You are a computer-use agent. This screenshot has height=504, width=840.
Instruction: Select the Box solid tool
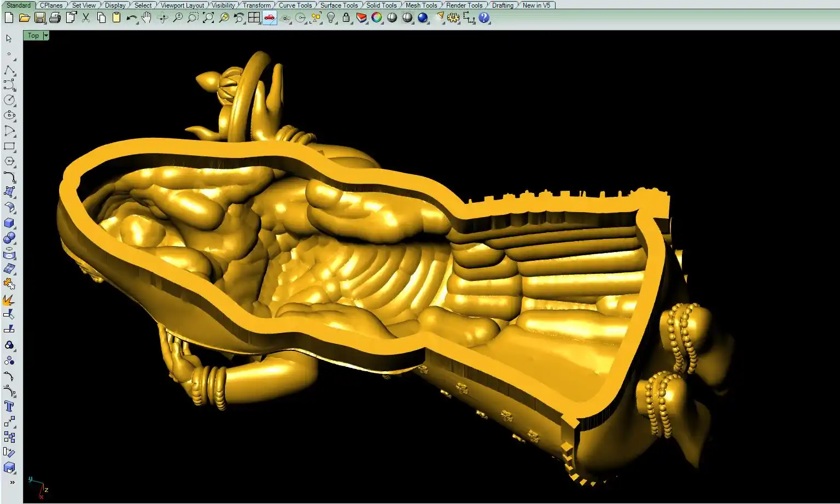[9, 223]
